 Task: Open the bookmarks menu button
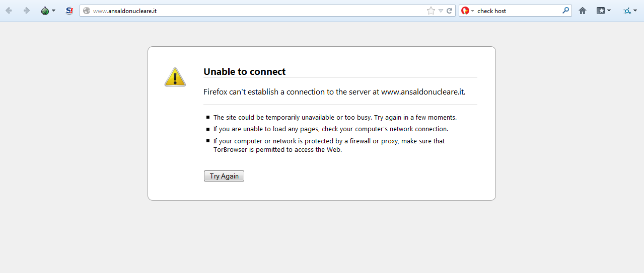tap(603, 11)
